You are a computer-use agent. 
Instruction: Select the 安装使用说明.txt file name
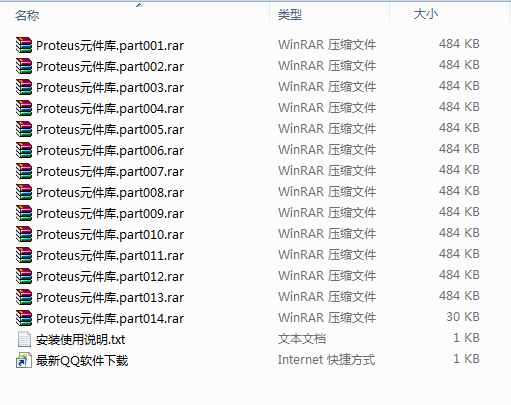tap(80, 340)
